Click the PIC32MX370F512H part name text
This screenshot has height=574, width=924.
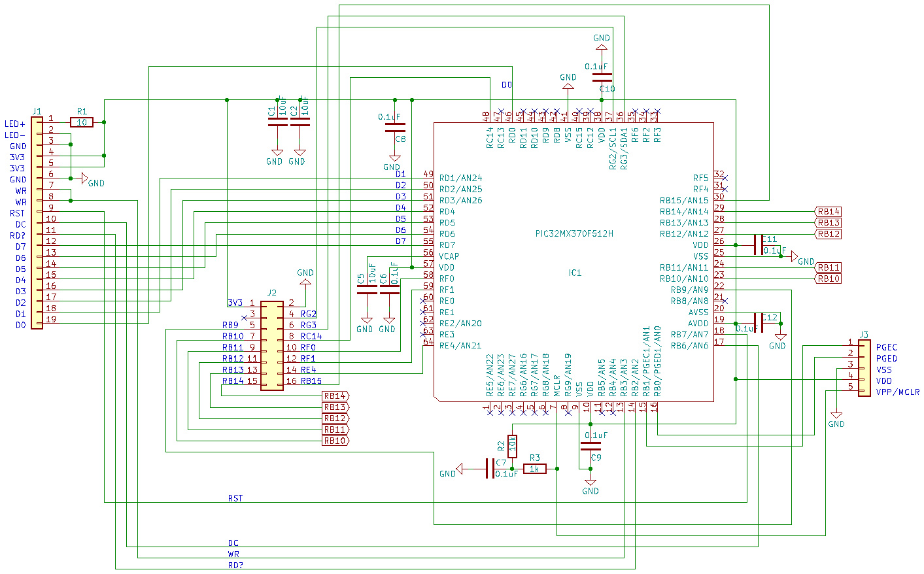point(574,233)
